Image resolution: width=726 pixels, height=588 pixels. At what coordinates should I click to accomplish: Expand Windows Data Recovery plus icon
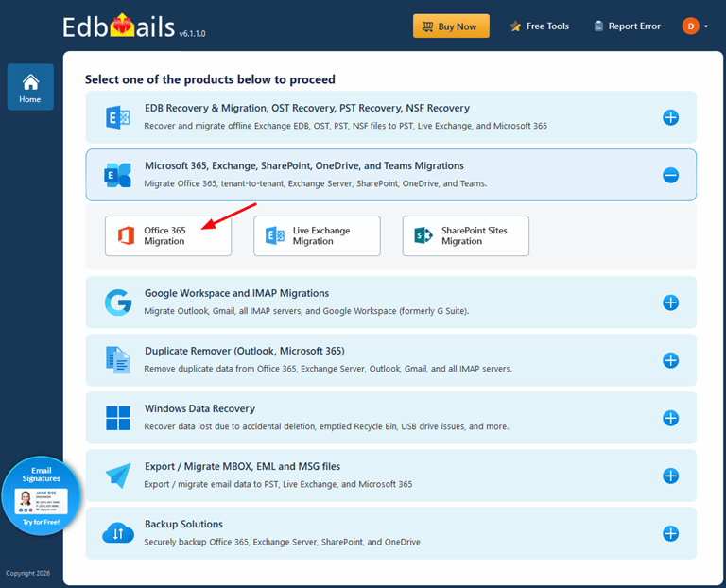(x=670, y=418)
